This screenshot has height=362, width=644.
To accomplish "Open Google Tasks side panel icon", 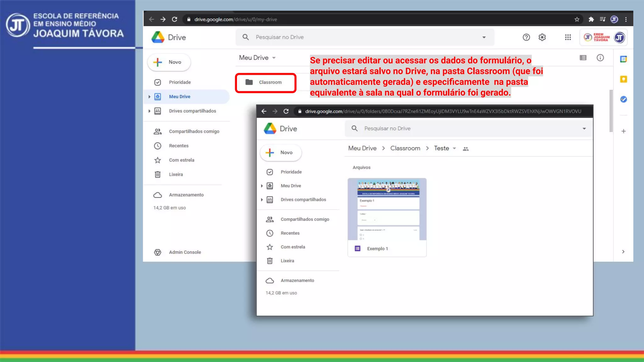I will pyautogui.click(x=623, y=99).
